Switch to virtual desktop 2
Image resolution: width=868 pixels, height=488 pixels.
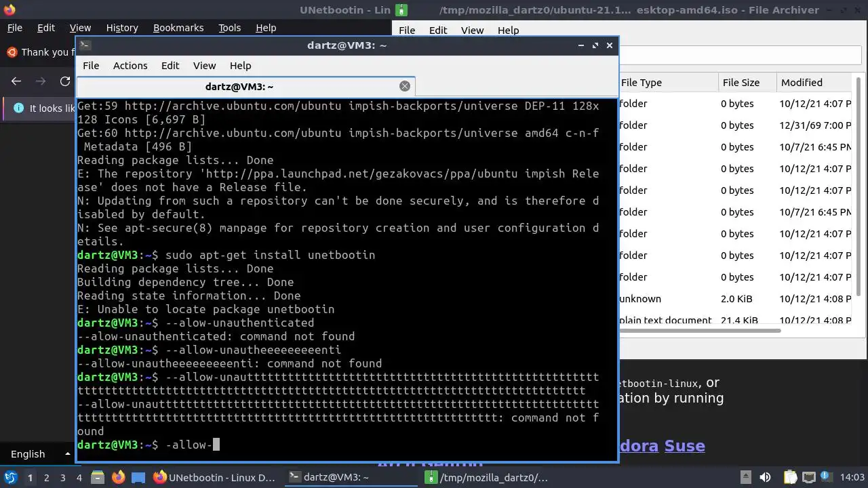coord(46,477)
